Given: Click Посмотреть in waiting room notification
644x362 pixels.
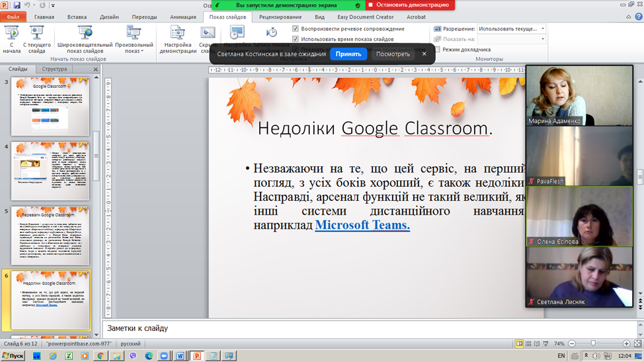Looking at the screenshot, I should coord(393,54).
